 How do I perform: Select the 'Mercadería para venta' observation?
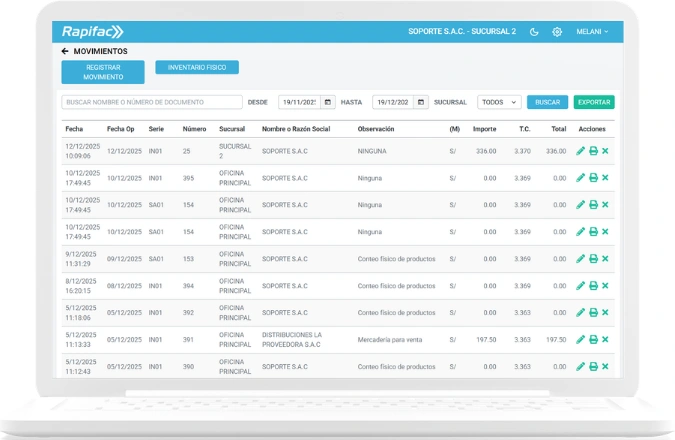click(x=390, y=340)
